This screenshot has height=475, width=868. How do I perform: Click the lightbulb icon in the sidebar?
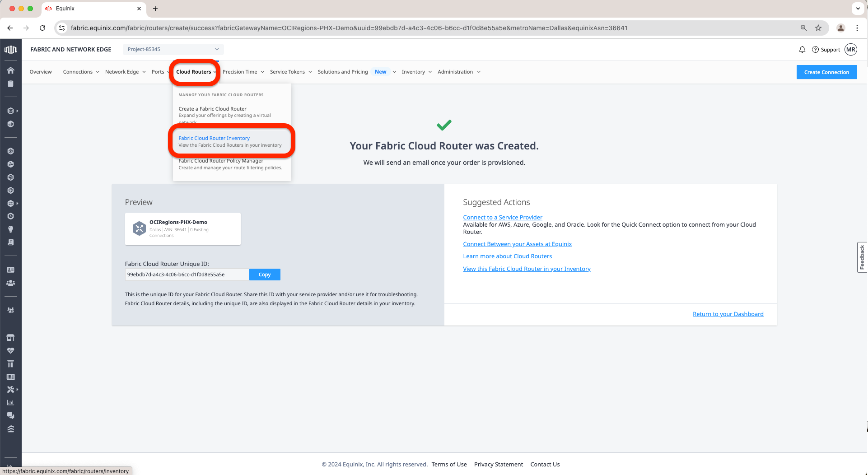[10, 229]
